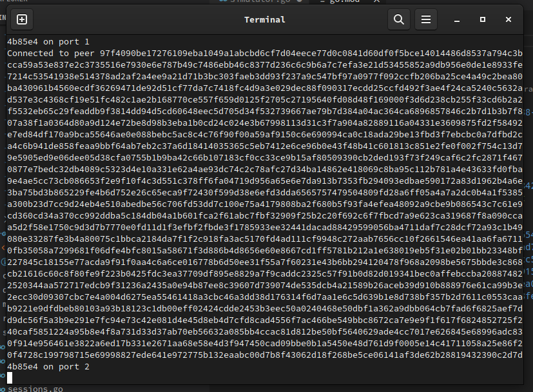Select sessions.go file in the editor behind

(x=35, y=389)
